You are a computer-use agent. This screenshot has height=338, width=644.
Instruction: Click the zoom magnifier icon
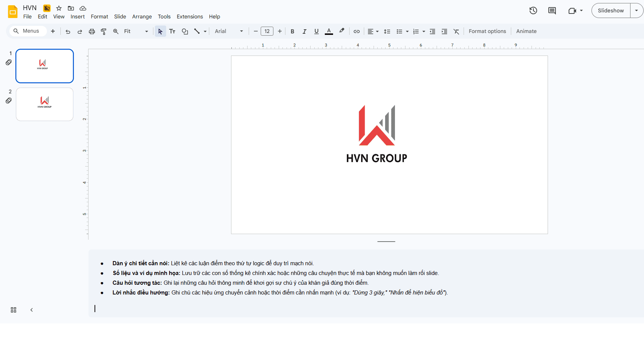click(116, 32)
